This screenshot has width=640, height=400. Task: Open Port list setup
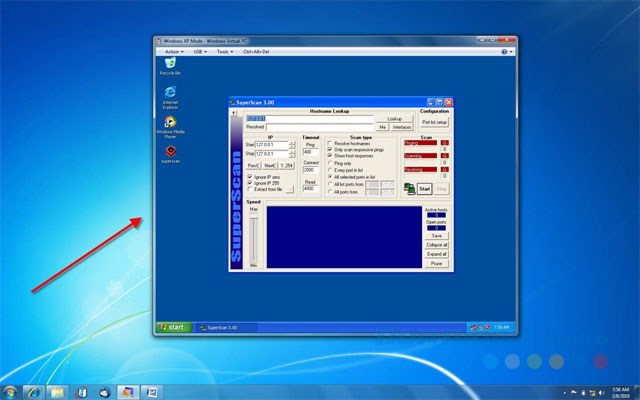pos(434,122)
